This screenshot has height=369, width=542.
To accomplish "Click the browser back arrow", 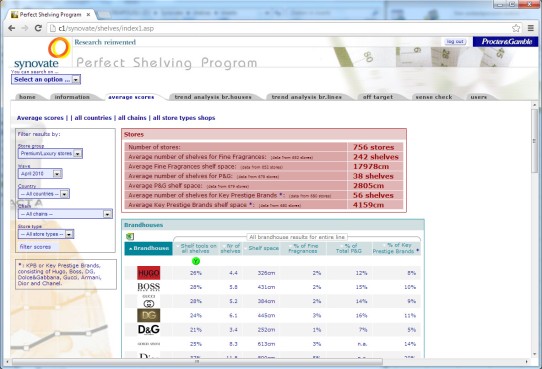I will point(11,28).
